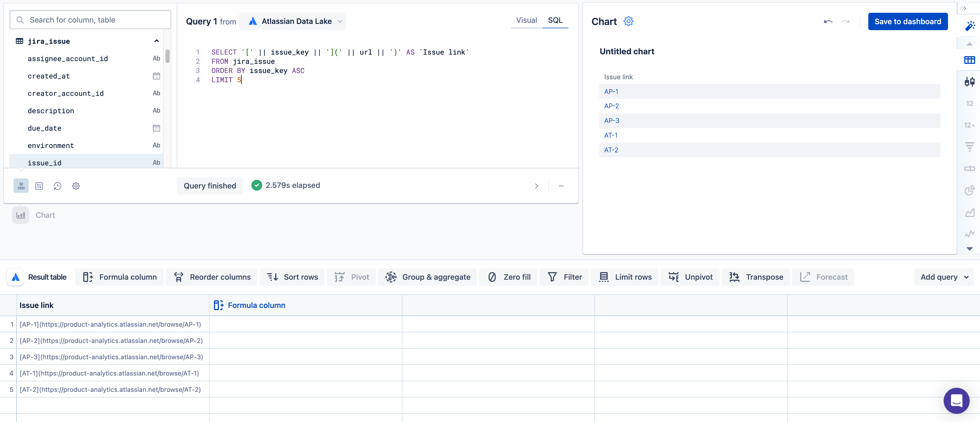The image size is (980, 422).
Task: Collapse the jira_issue table tree
Action: (156, 41)
